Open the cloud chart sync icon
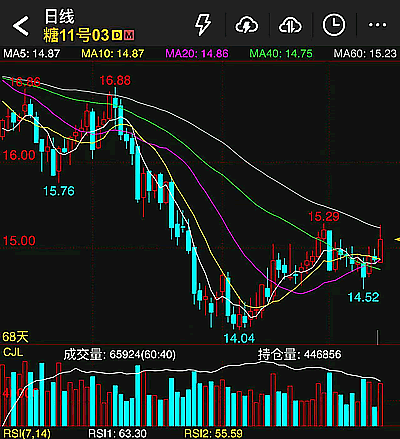This screenshot has width=400, height=439. 290,25
